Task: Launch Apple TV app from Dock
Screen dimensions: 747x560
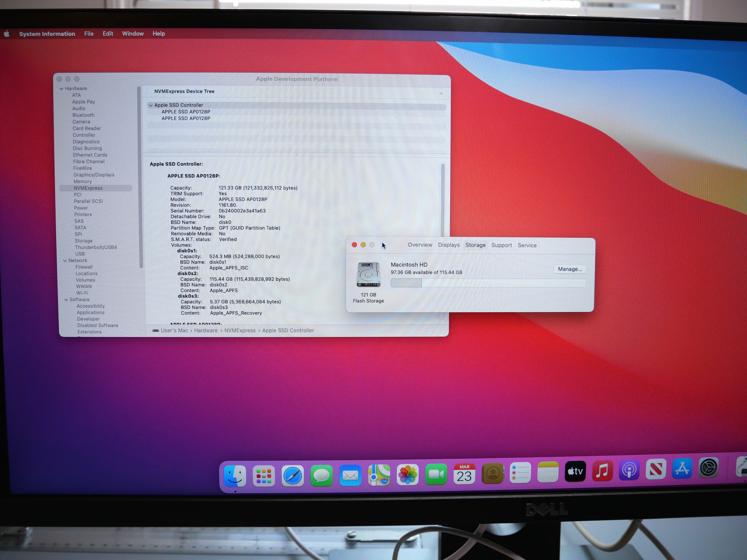Action: 575,471
